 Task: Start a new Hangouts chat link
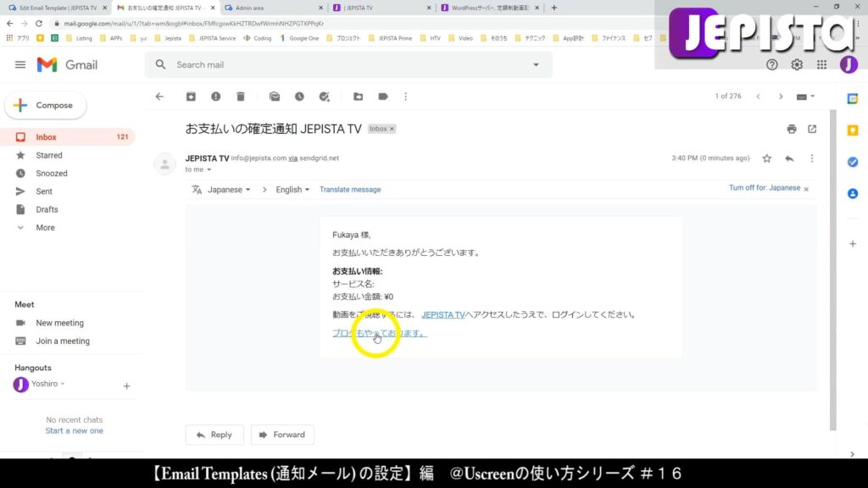75,431
